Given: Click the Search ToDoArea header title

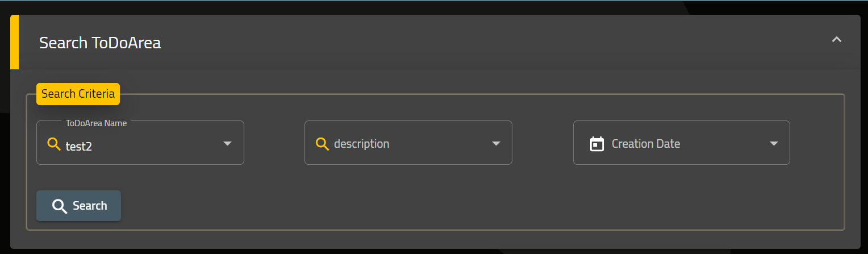Looking at the screenshot, I should point(100,43).
